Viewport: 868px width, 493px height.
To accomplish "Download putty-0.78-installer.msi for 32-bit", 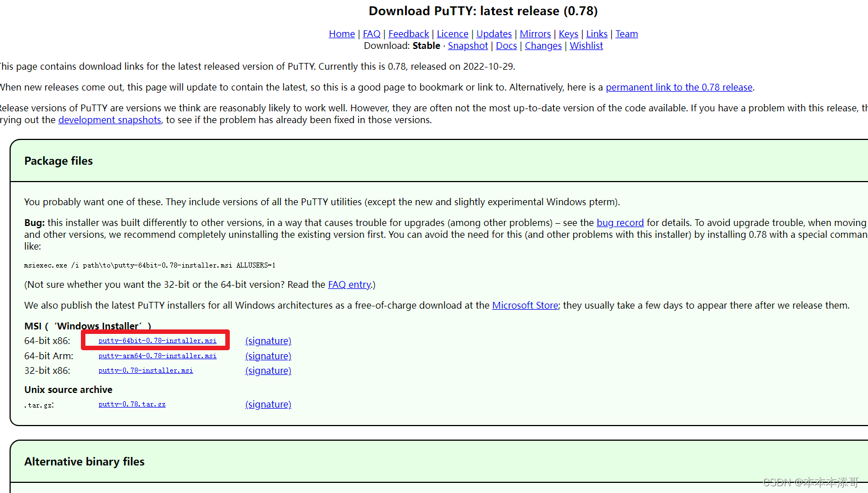I will click(146, 370).
